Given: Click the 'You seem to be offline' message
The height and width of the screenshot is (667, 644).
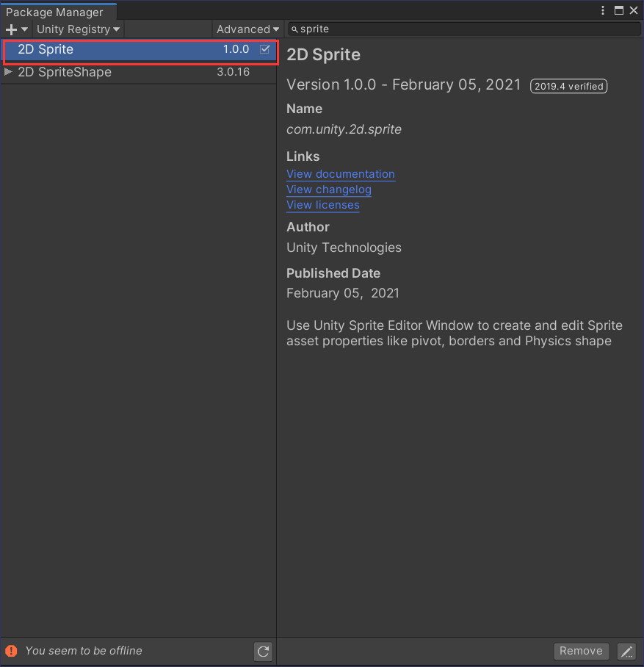Looking at the screenshot, I should tap(84, 651).
